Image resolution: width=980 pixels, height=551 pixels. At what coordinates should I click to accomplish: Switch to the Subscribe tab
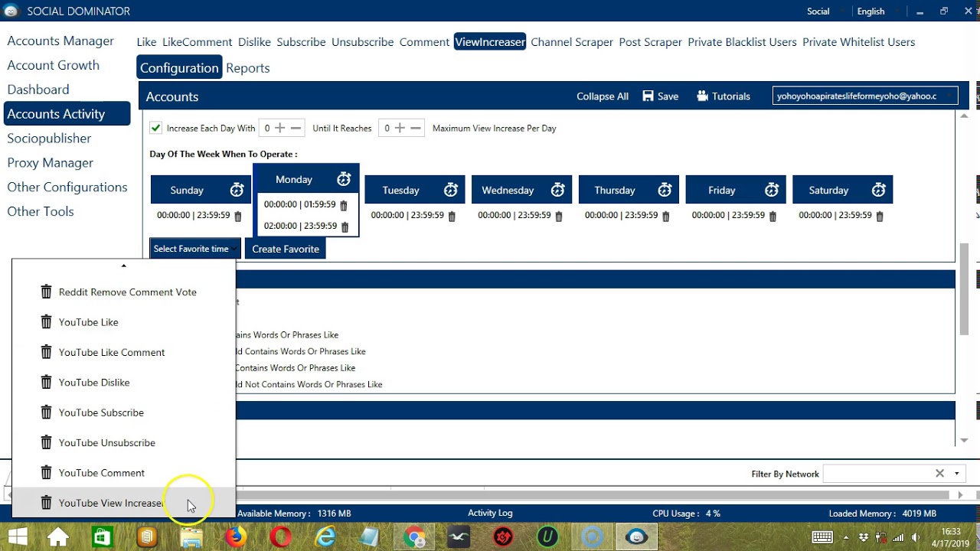pos(301,42)
